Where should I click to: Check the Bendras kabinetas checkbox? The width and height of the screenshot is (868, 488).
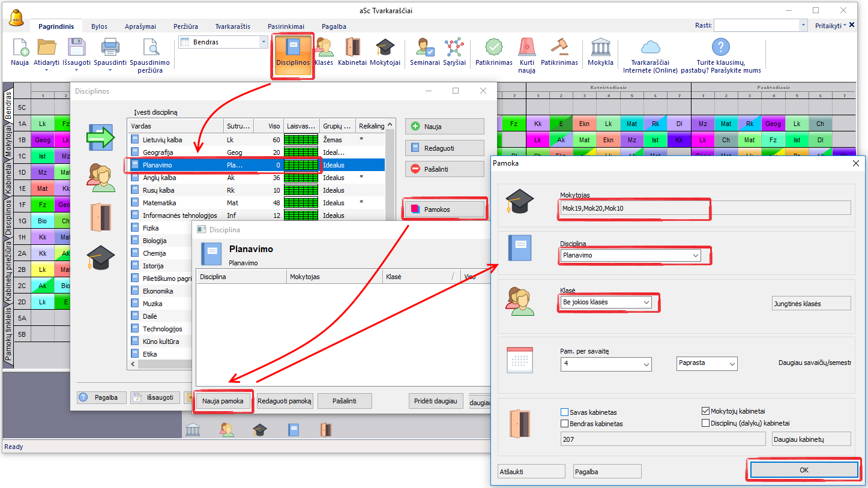click(564, 424)
